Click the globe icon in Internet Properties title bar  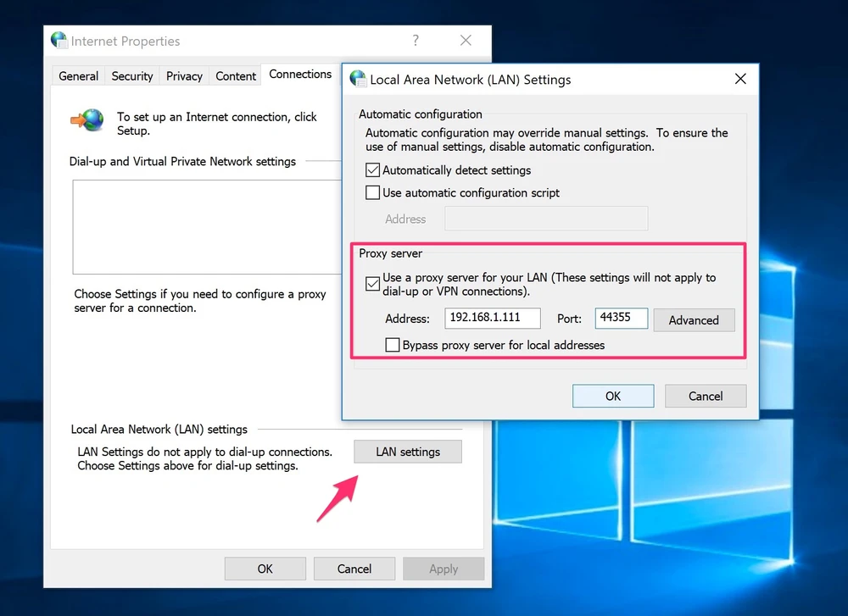point(59,41)
